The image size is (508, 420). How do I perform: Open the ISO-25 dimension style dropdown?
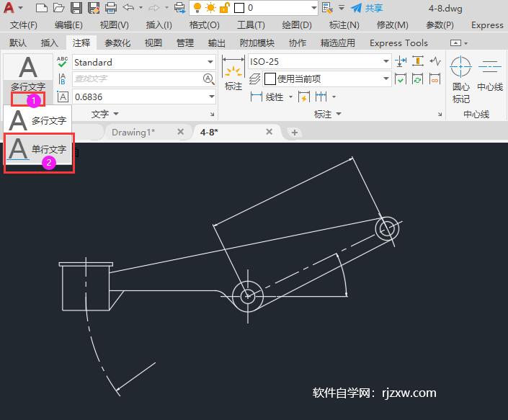tap(386, 61)
